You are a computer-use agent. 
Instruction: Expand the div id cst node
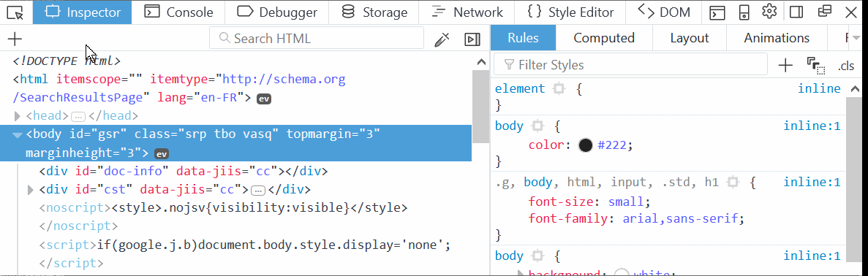(x=31, y=191)
